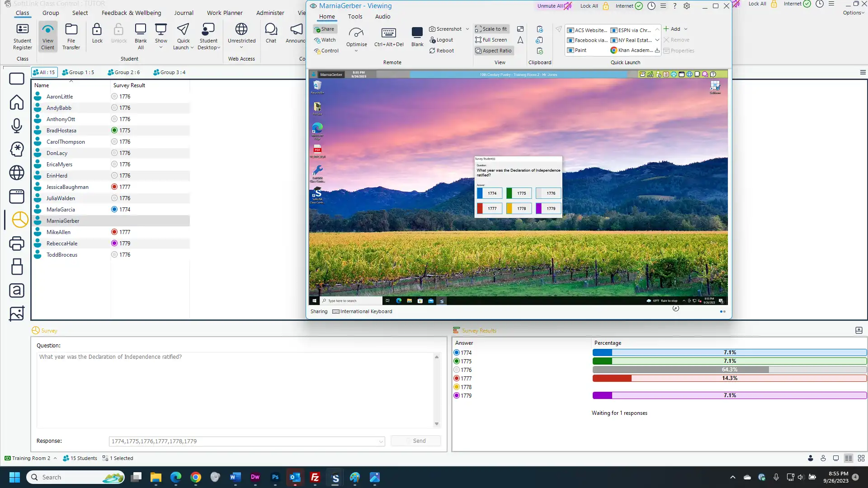
Task: Select 1778 answer radio in results
Action: 457,387
